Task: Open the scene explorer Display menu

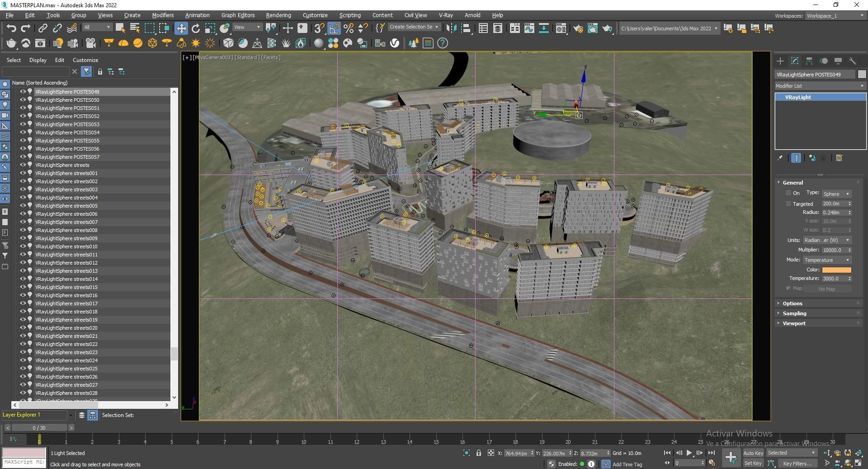Action: coord(38,60)
